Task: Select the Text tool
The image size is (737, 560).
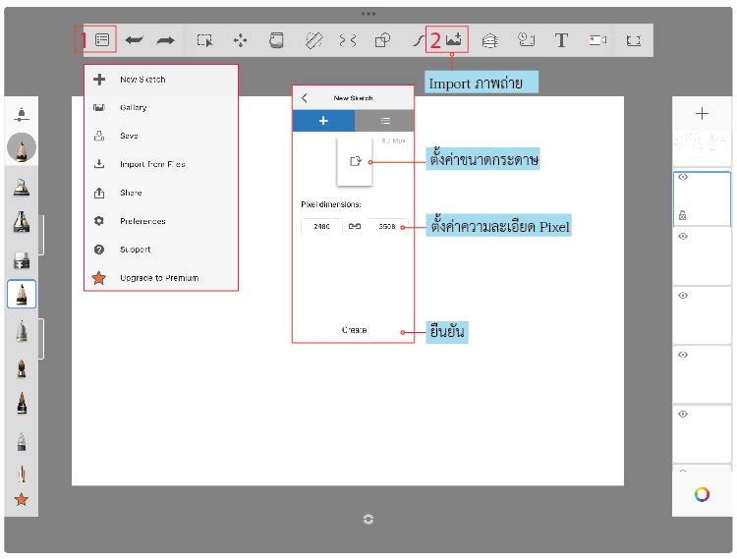Action: pyautogui.click(x=561, y=40)
